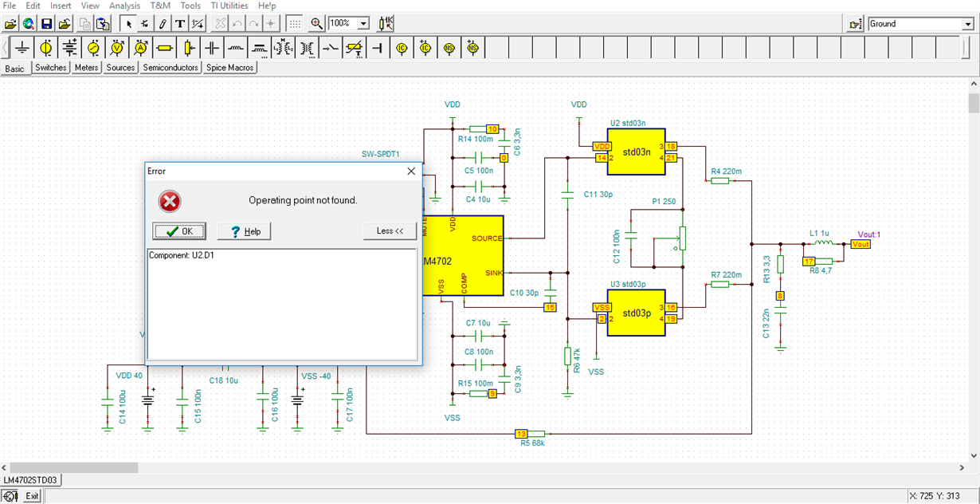Screen dimensions: 980x504
Task: Click the Exit button in the status bar
Action: pos(32,496)
